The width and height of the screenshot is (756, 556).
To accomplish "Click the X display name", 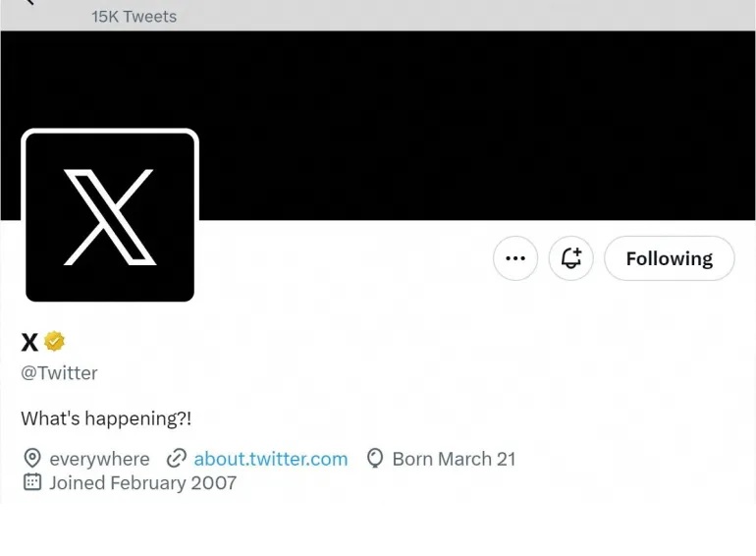I will coord(29,341).
